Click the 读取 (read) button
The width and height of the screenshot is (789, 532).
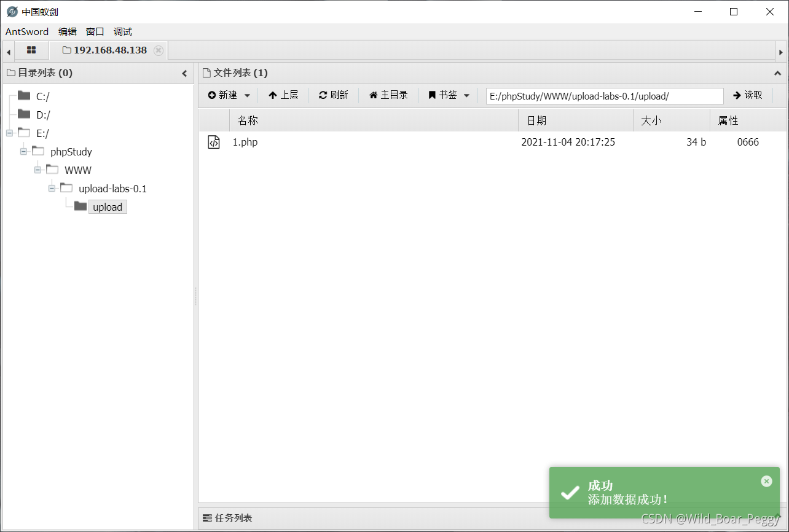point(748,95)
